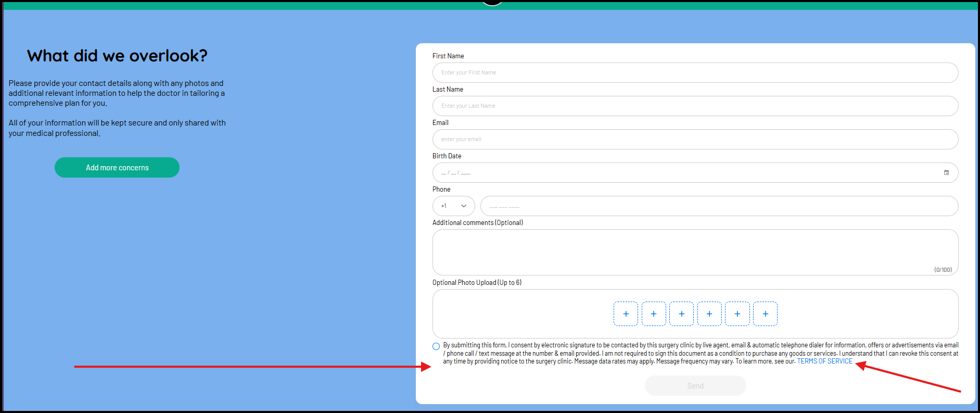Focus the First Name input field
Image resolution: width=980 pixels, height=413 pixels.
695,73
